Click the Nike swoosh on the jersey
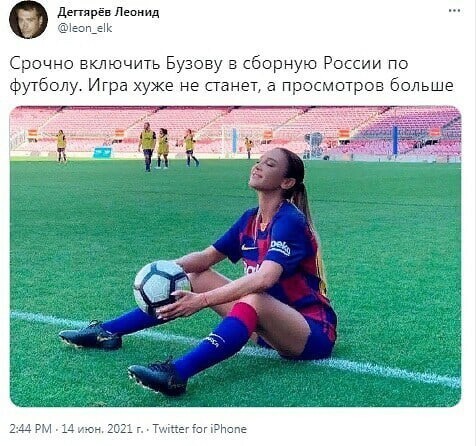The height and width of the screenshot is (446, 476). coord(249,248)
